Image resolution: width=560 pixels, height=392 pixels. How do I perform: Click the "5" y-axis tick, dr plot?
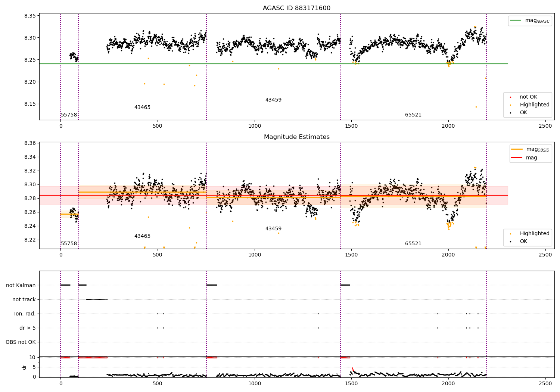34,367
